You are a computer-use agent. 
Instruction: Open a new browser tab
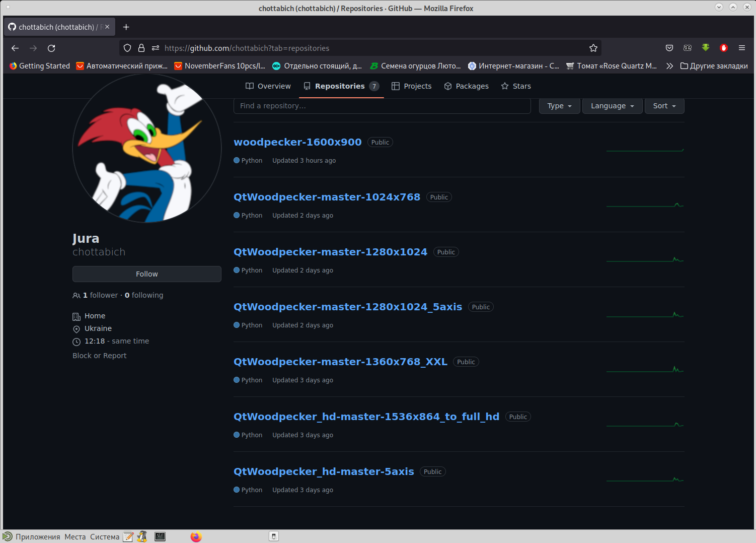[126, 27]
